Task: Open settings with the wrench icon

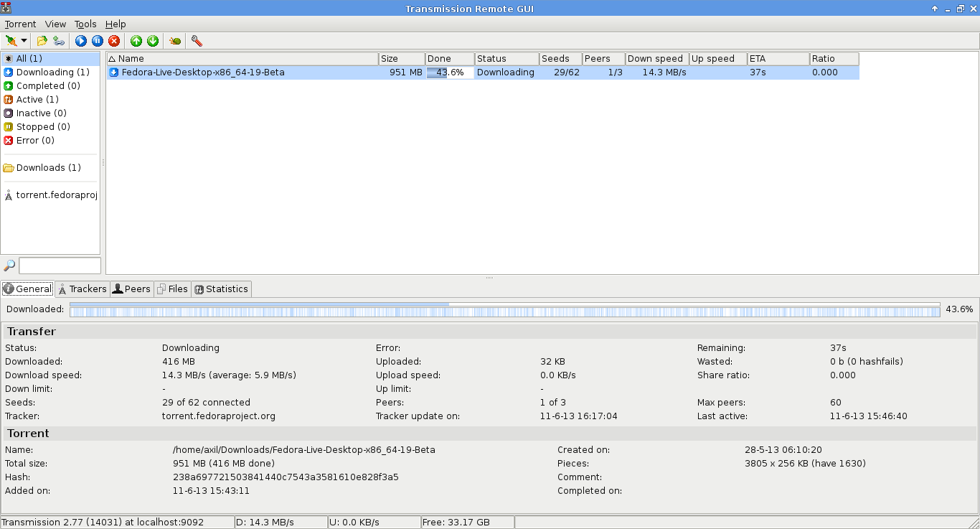Action: pos(197,41)
